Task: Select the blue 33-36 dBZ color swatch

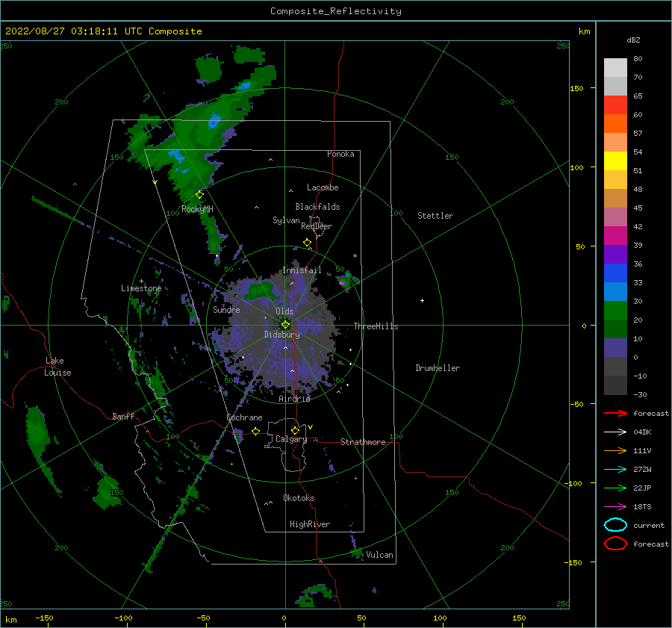Action: click(615, 273)
